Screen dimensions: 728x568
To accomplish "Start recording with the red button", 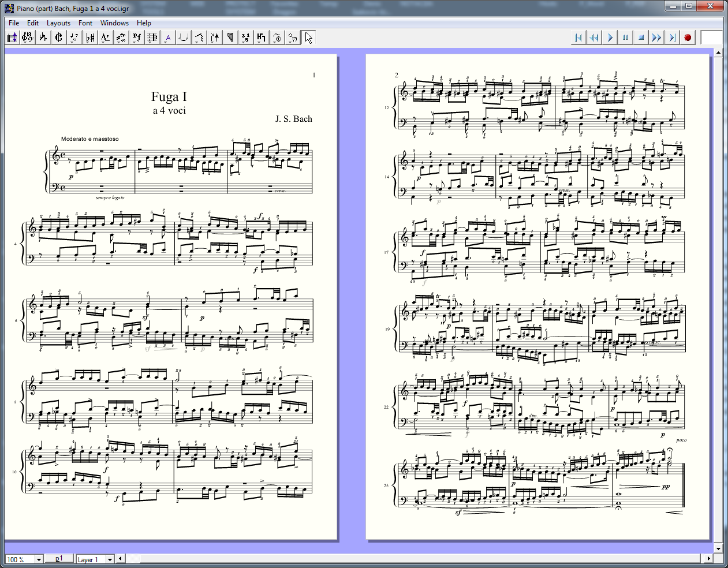I will pyautogui.click(x=688, y=38).
